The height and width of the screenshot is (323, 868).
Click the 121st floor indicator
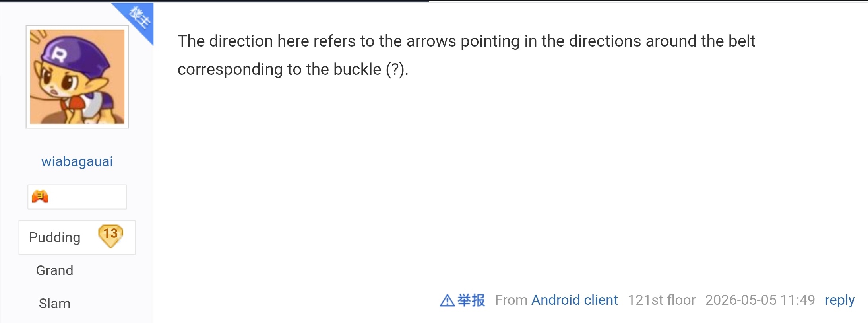(x=661, y=300)
